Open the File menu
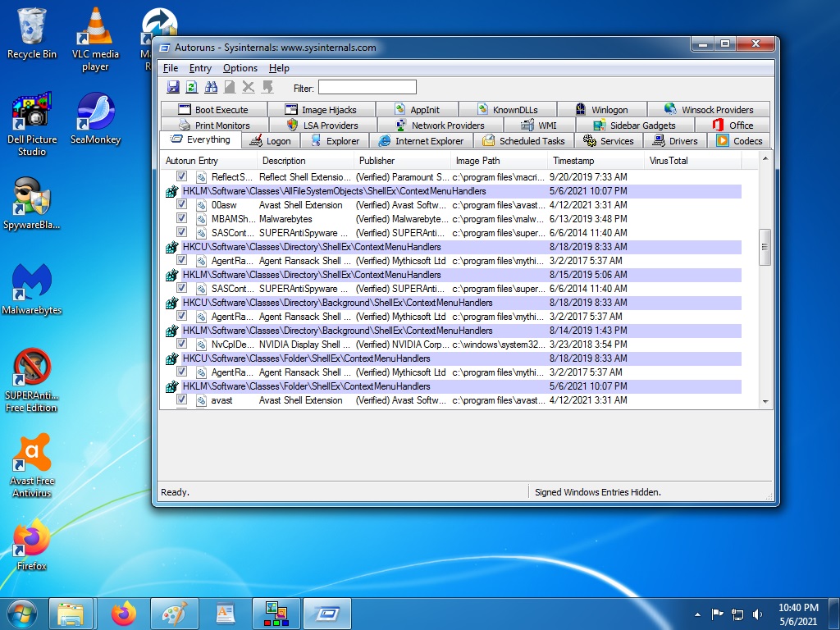The image size is (840, 630). (171, 68)
